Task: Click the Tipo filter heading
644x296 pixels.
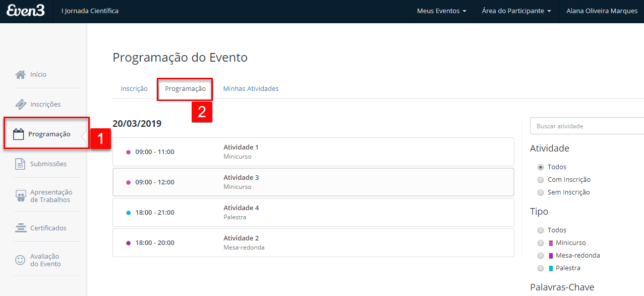Action: [539, 212]
